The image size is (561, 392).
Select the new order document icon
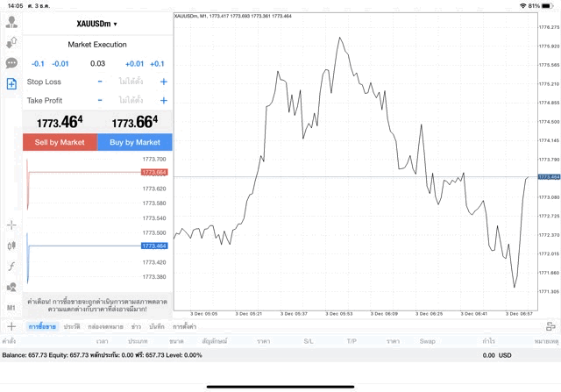click(x=11, y=84)
